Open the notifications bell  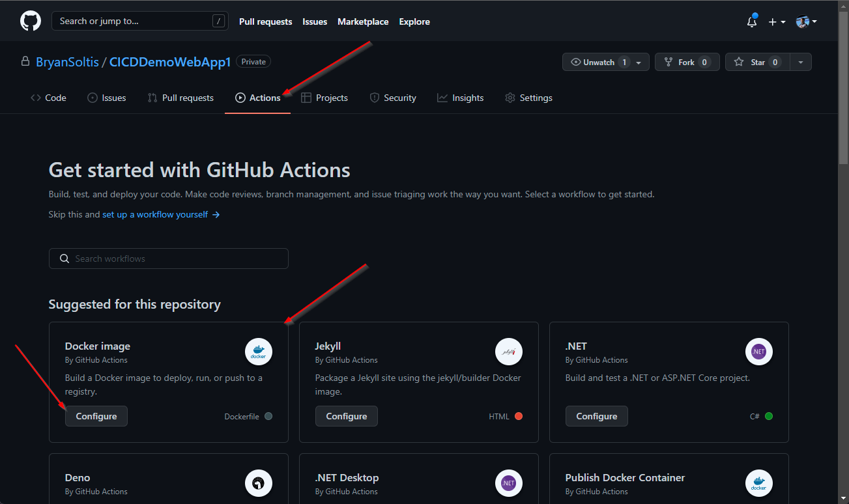[752, 21]
